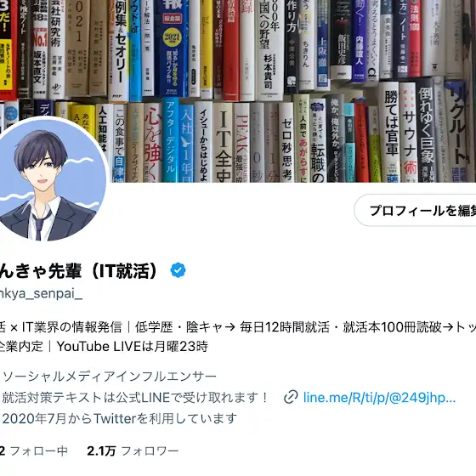View the フォロー中 following list
Screen dimensions: 476x476
(34, 451)
